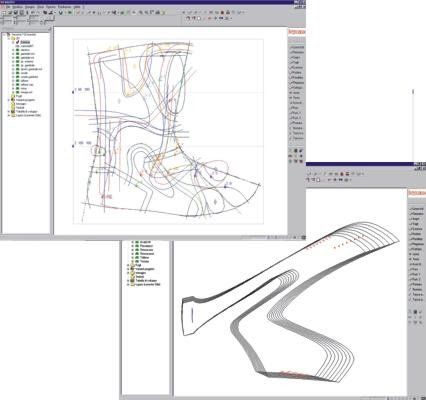
Task: Click the hand pan icon in boot-pattern window toolbar
Action: pyautogui.click(x=188, y=18)
